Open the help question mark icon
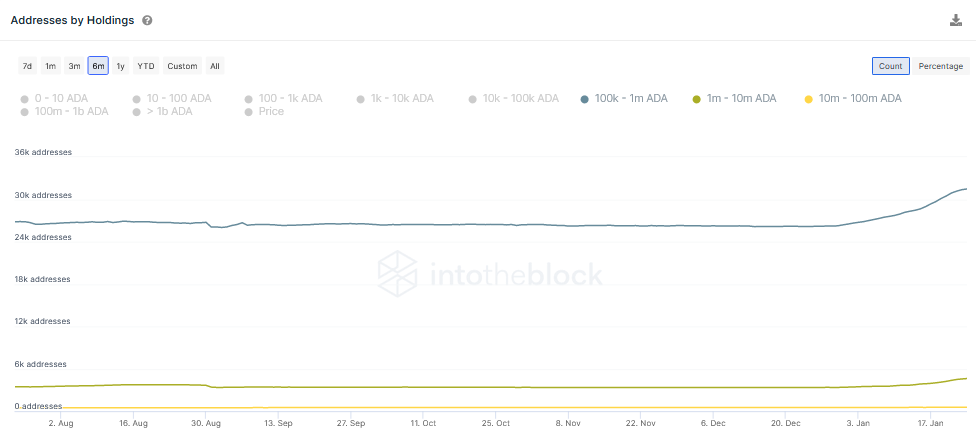 148,20
